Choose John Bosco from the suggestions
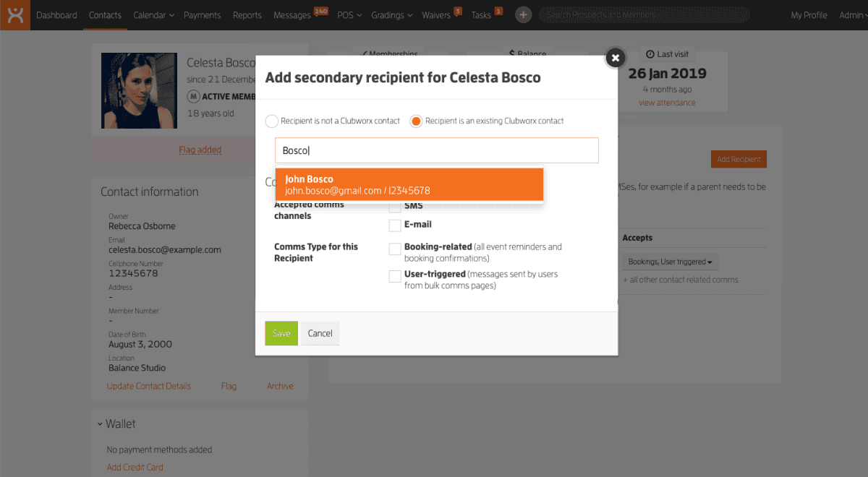This screenshot has width=868, height=477. coord(409,185)
